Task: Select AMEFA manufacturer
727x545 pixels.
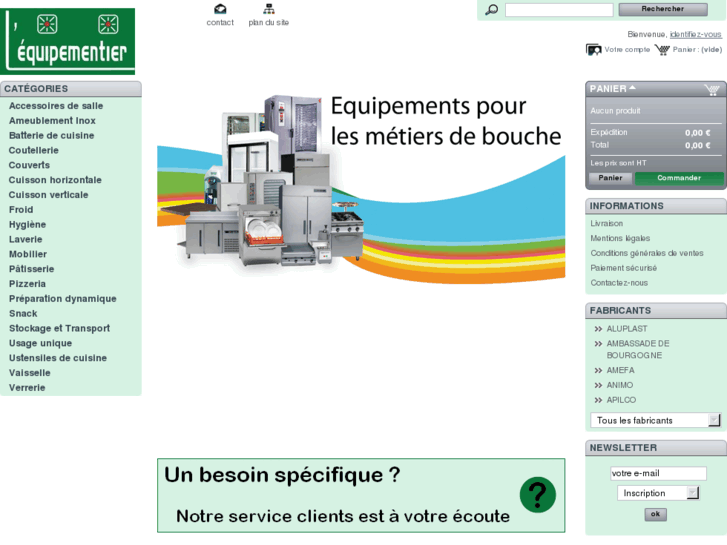Action: pos(620,370)
